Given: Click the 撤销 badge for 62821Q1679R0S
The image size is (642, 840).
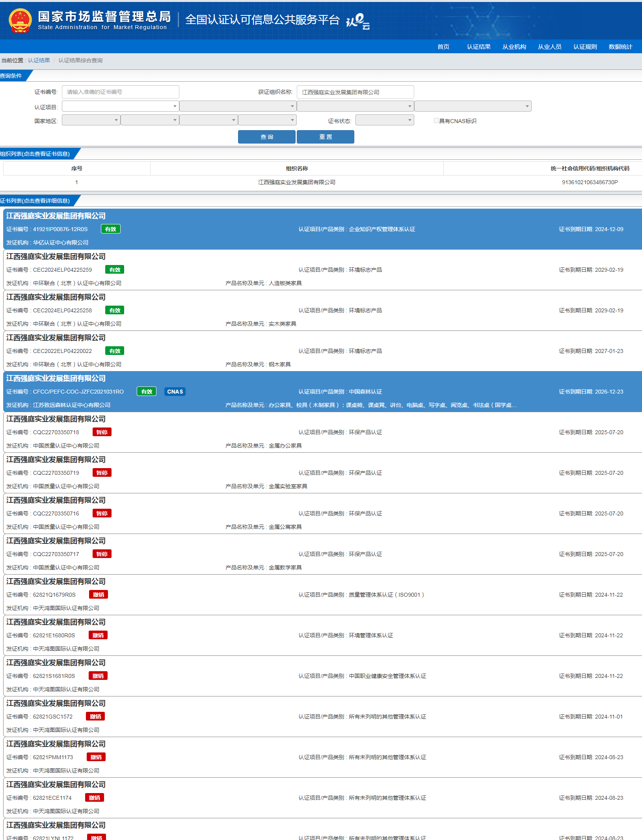Looking at the screenshot, I should point(99,595).
